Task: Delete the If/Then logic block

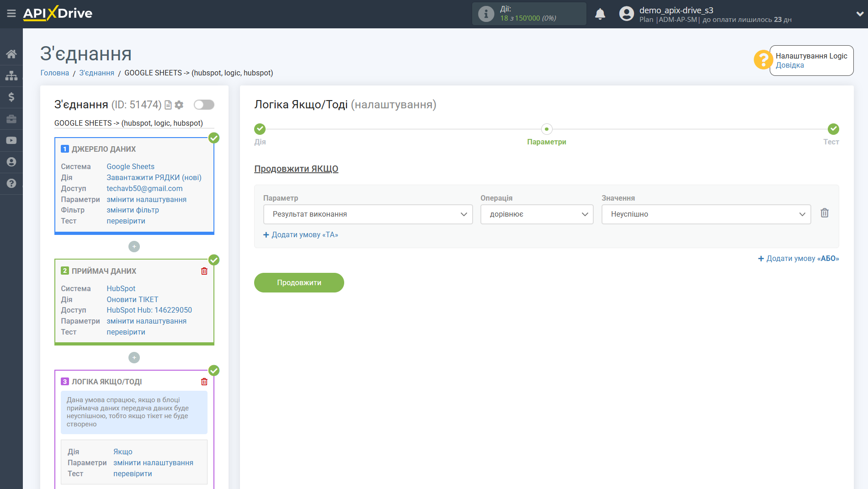Action: pyautogui.click(x=204, y=382)
